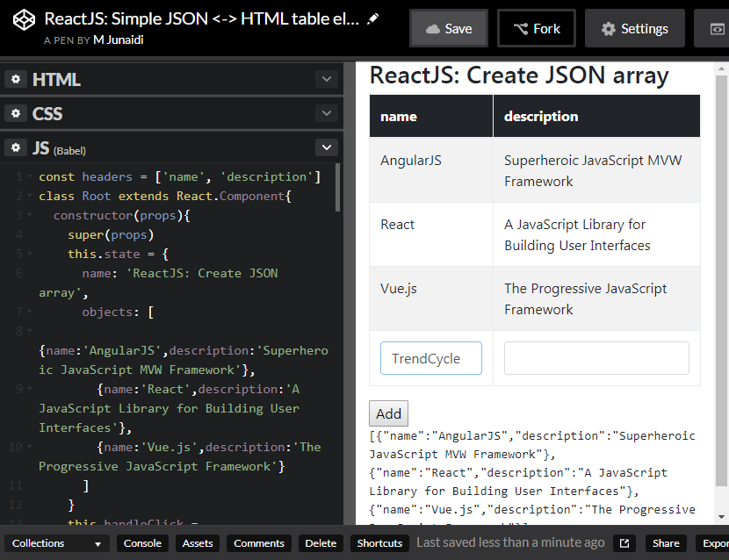This screenshot has height=560, width=729.
Task: Open HTML editor settings gear
Action: (x=16, y=79)
